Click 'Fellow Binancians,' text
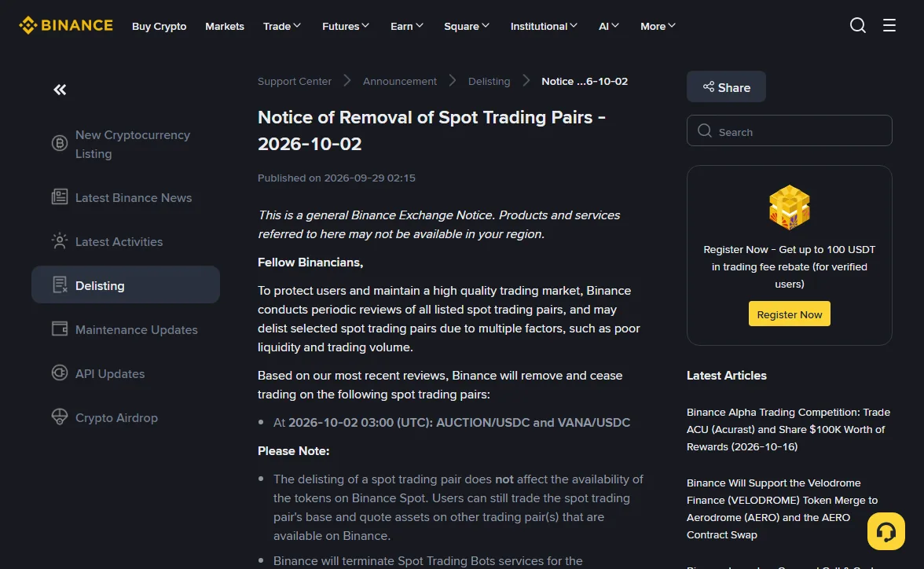Viewport: 924px width, 569px height. pos(310,262)
